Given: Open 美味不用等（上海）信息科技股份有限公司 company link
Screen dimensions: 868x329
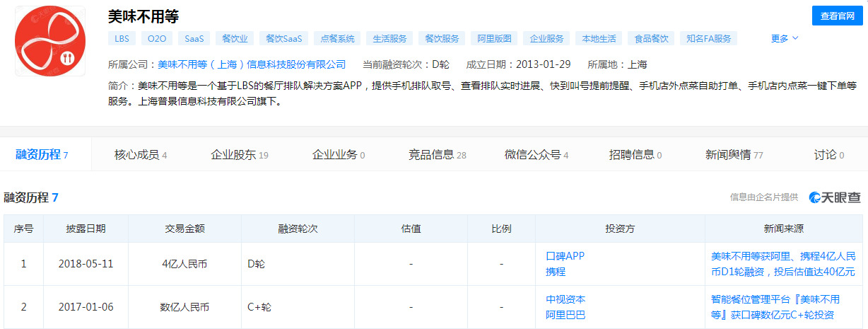Looking at the screenshot, I should click(x=252, y=64).
